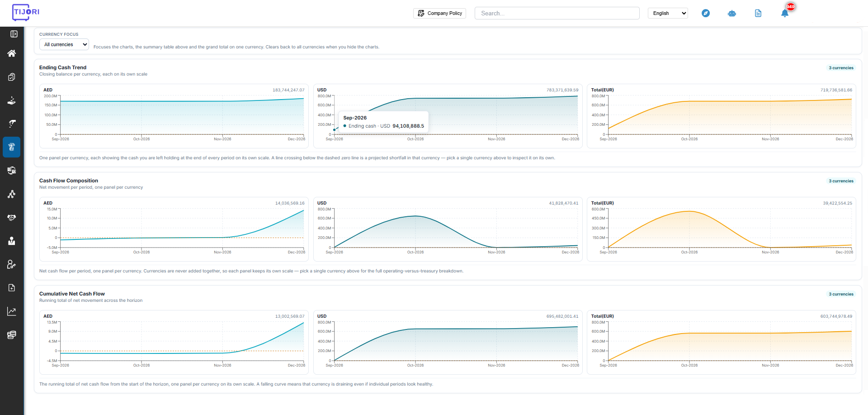The height and width of the screenshot is (415, 868).
Task: Open the document icon in header
Action: pos(758,13)
